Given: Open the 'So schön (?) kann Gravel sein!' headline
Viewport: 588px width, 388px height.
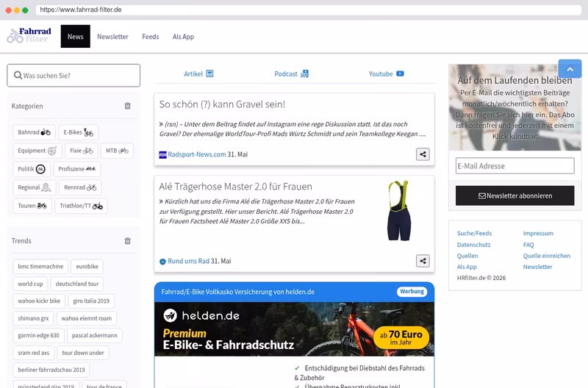Looking at the screenshot, I should [222, 104].
